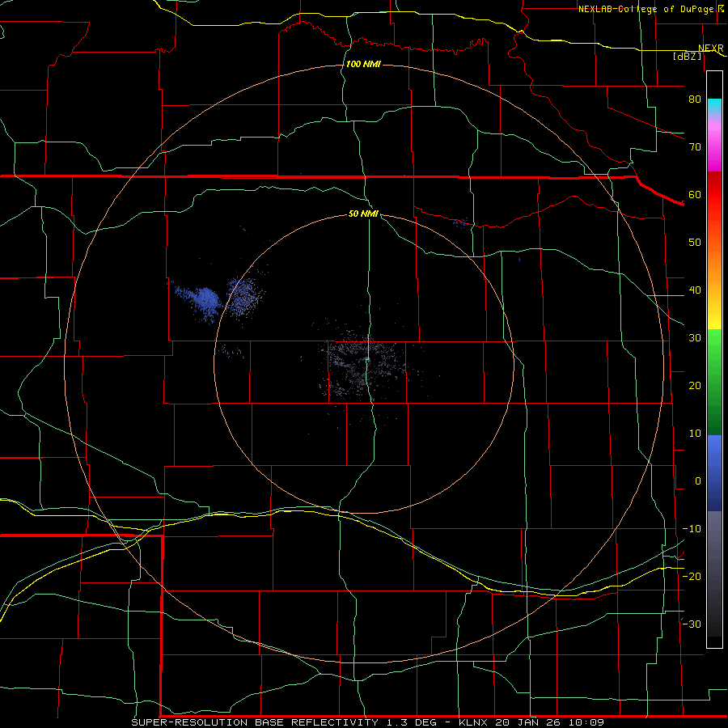
Task: Click the 40 value on dBZ scale
Action: coord(695,290)
